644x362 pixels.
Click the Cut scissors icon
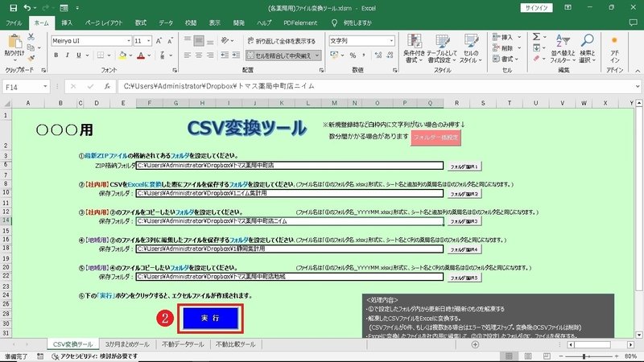click(x=31, y=37)
